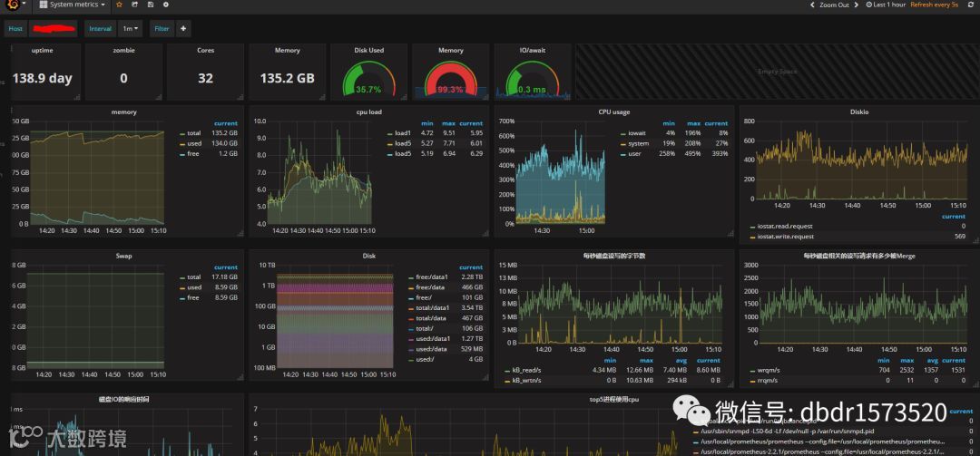Toggle user series in CPU usage legend
Viewport: 980px width, 456px height.
(634, 154)
